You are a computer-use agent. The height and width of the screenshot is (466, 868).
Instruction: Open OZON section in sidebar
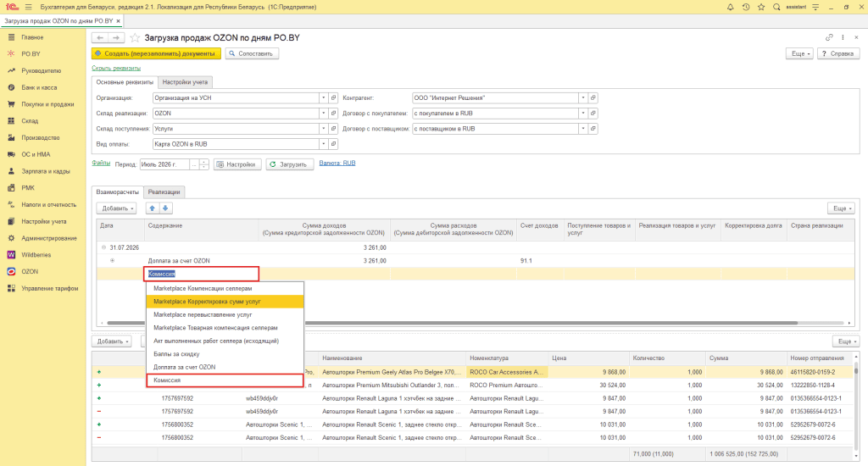click(x=30, y=272)
